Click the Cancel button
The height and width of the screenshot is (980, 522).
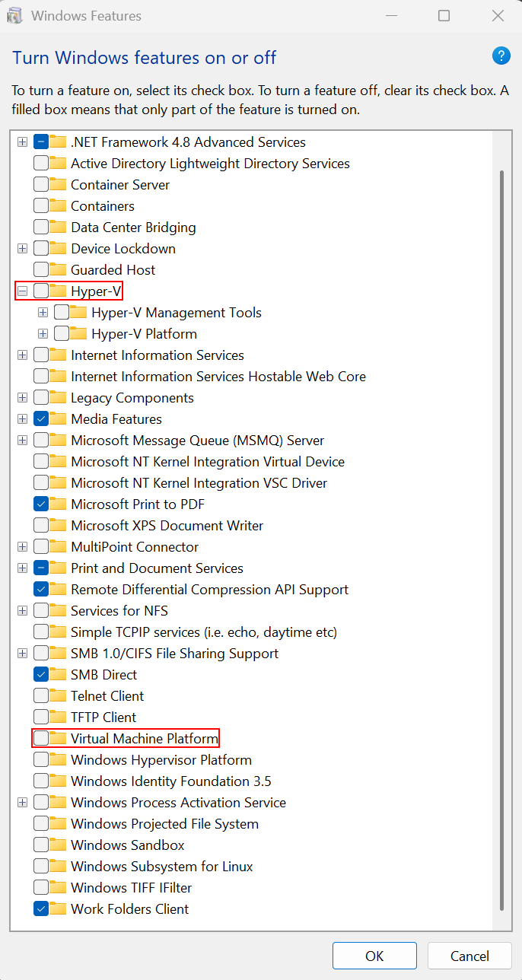click(x=469, y=956)
